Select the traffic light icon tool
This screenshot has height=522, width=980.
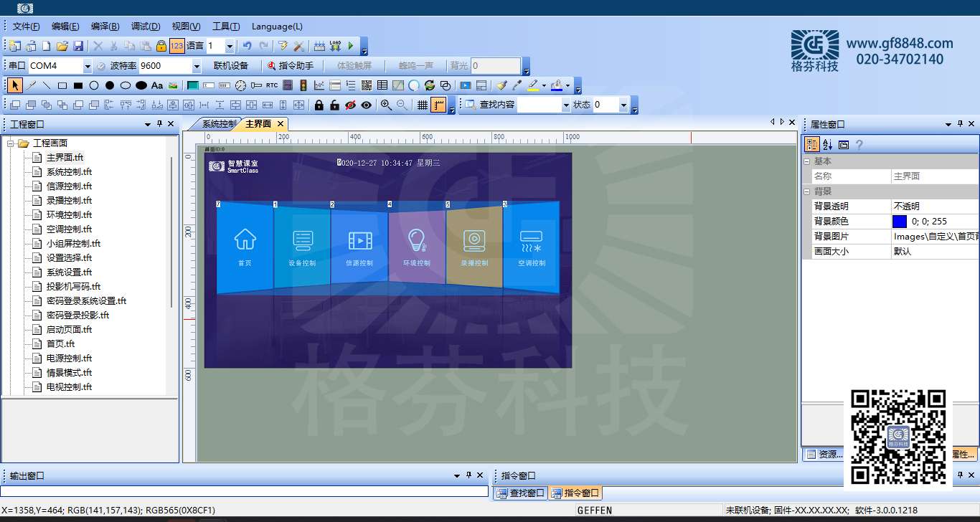303,85
